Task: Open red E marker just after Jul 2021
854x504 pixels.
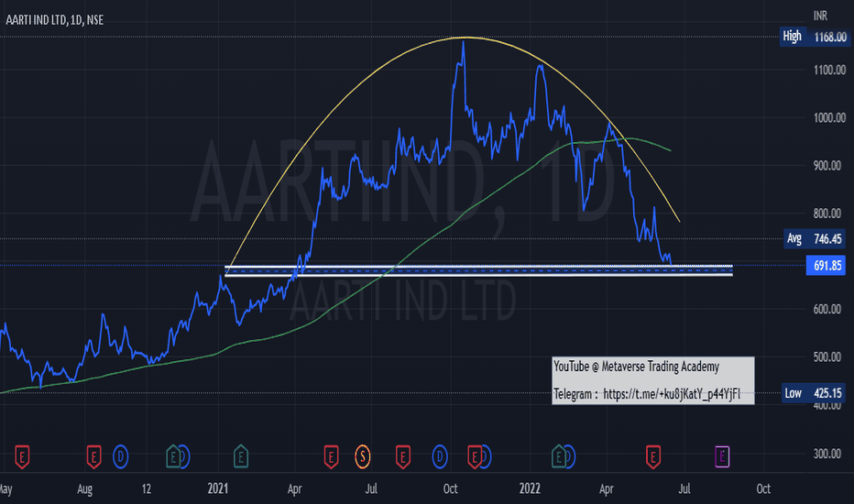Action: coord(402,456)
